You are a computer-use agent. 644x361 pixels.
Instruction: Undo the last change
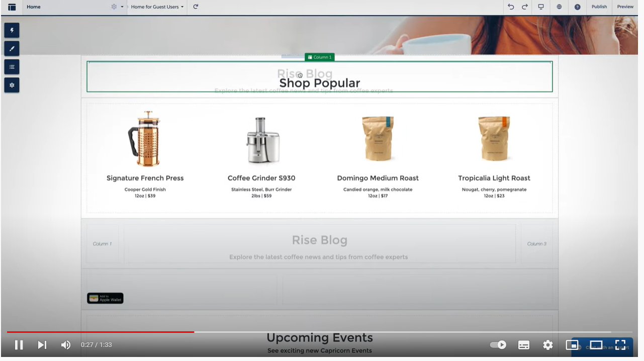pos(511,7)
